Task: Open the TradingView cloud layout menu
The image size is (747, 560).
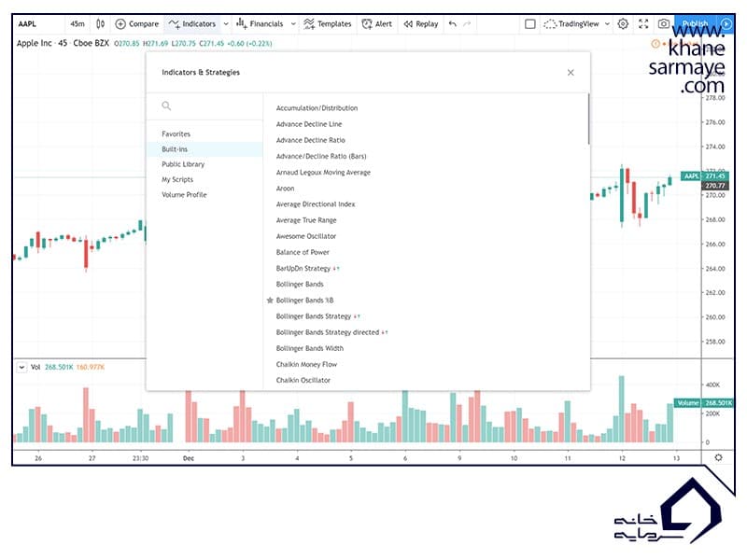Action: (x=576, y=24)
